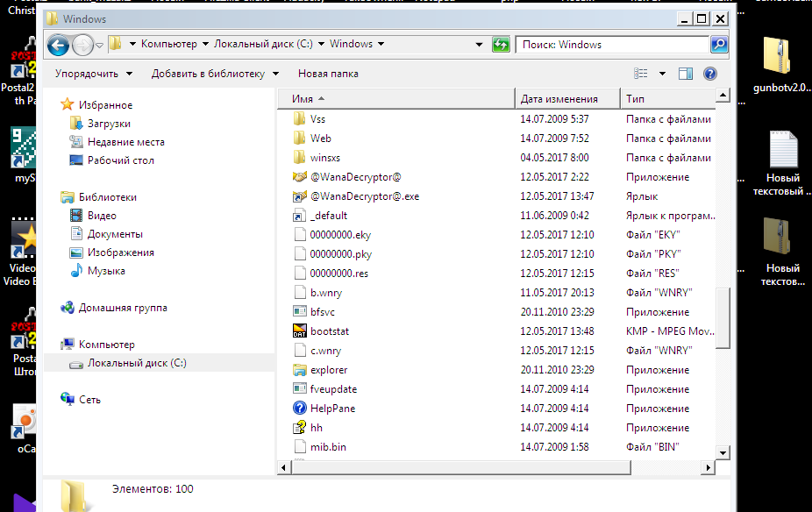
Task: Select the file named mib.bin
Action: [x=328, y=447]
